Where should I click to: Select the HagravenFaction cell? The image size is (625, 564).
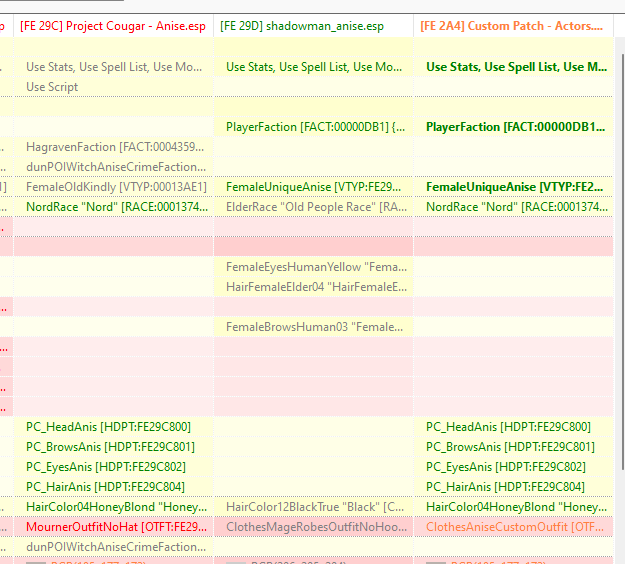tap(113, 147)
